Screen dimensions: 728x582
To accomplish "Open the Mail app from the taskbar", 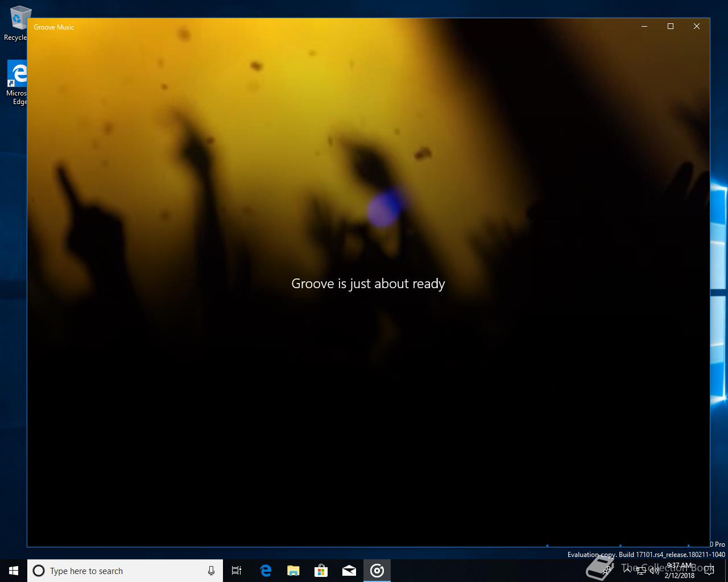I will (349, 571).
